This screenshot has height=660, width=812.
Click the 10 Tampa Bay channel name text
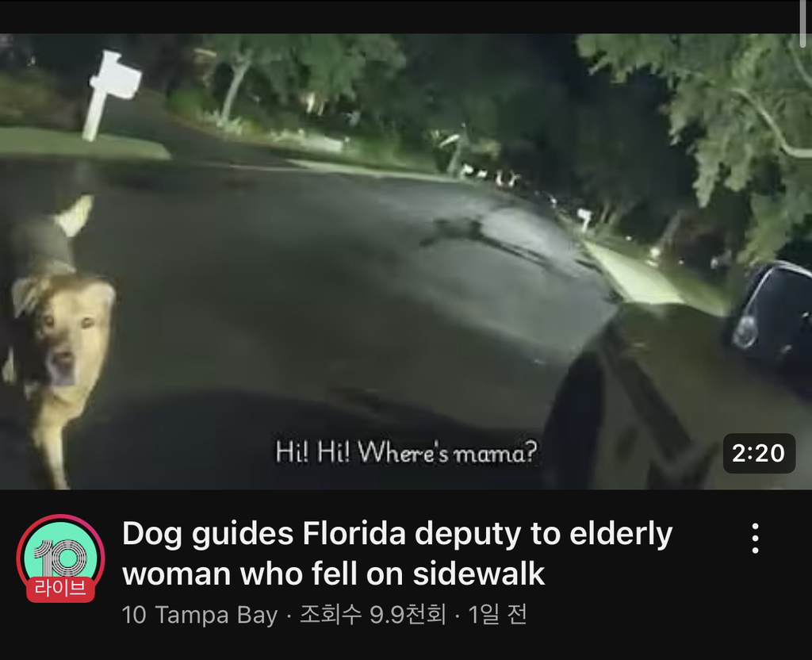(x=200, y=615)
